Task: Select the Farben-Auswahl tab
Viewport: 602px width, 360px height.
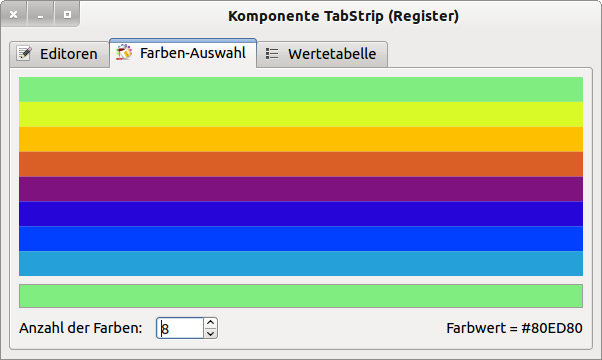Action: 183,53
